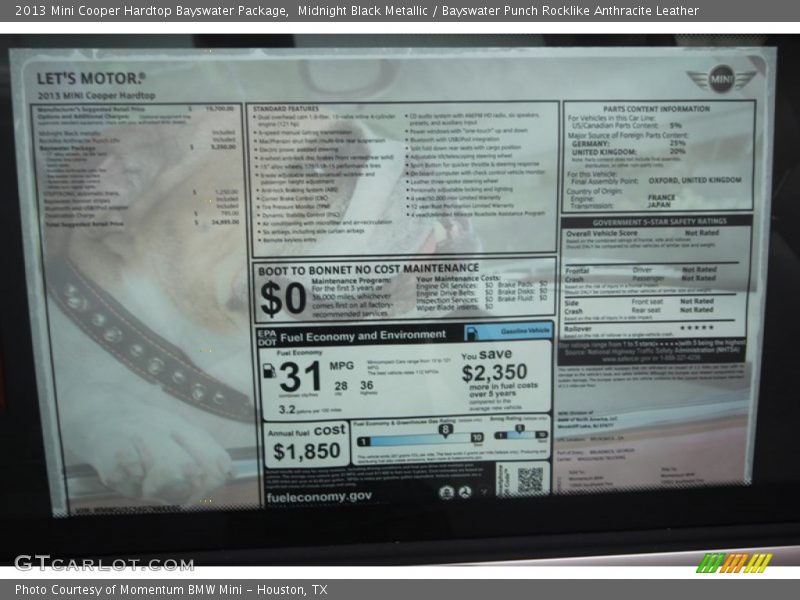Click the $2,350 savings amount
Screen dimensions: 800x600
pos(494,372)
